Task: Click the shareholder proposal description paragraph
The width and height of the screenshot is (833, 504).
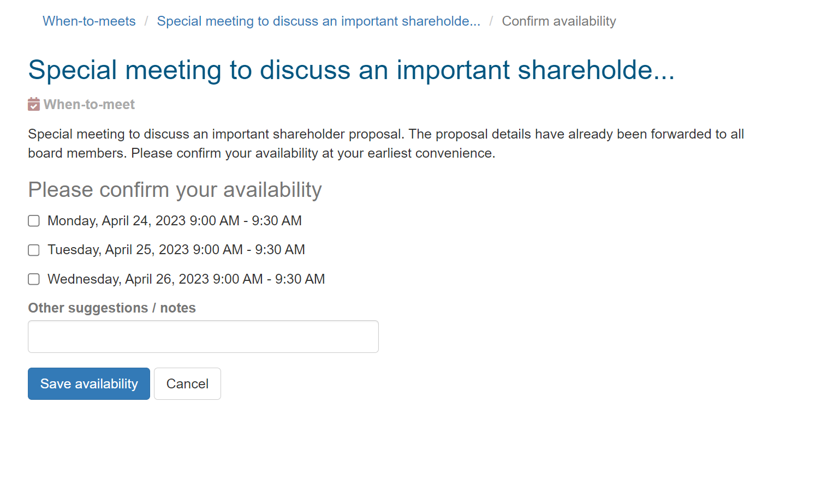Action: point(386,143)
